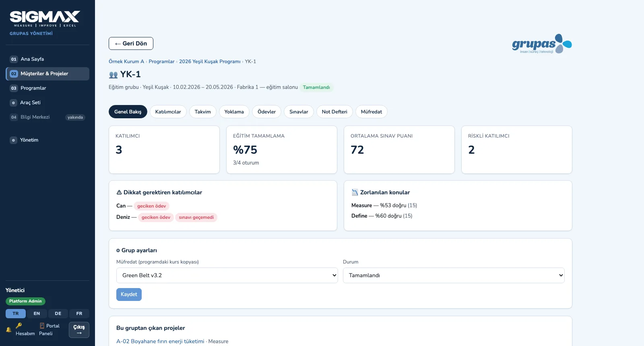Click the 03 badge beside Programlar
Image resolution: width=644 pixels, height=346 pixels.
click(14, 88)
